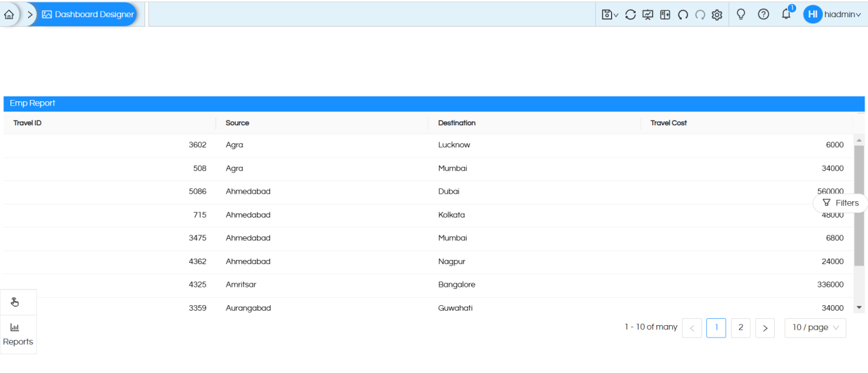
Task: Open the 10 / page size dropdown
Action: point(815,328)
